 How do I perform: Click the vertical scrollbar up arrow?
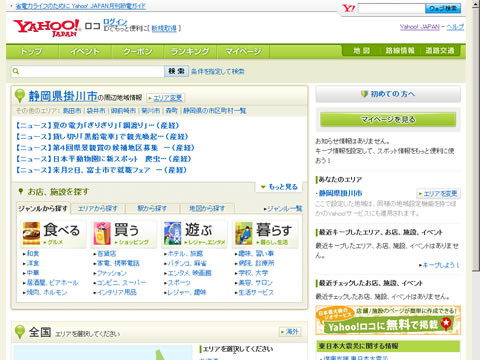476,3
